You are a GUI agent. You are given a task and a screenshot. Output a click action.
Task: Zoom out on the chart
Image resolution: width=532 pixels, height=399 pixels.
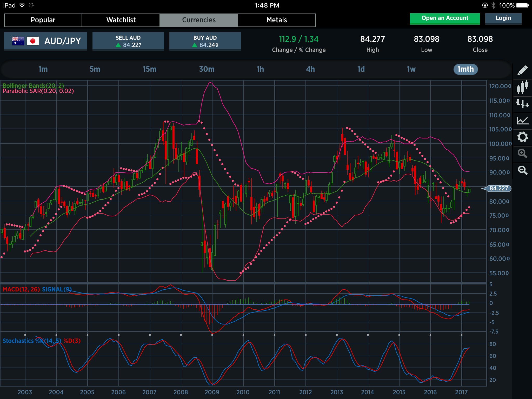pos(522,170)
